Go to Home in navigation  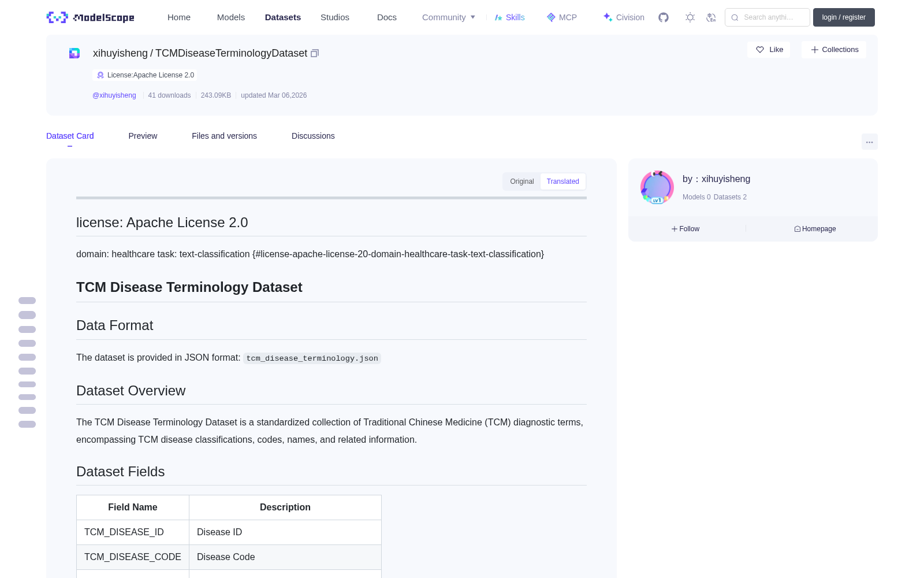point(179,17)
